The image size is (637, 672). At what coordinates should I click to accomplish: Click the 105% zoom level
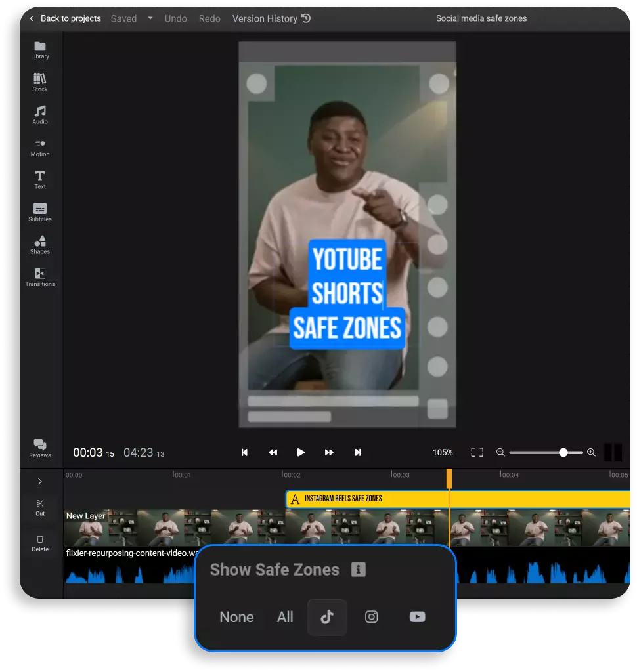tap(443, 452)
